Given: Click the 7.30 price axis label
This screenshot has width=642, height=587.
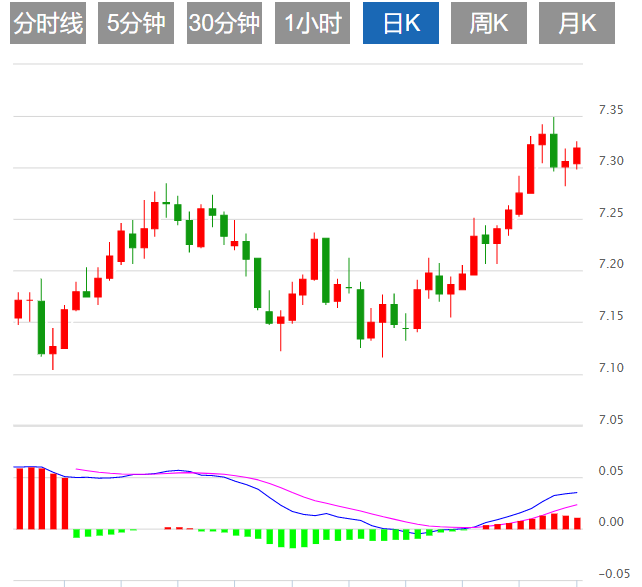Looking at the screenshot, I should coord(611,161).
